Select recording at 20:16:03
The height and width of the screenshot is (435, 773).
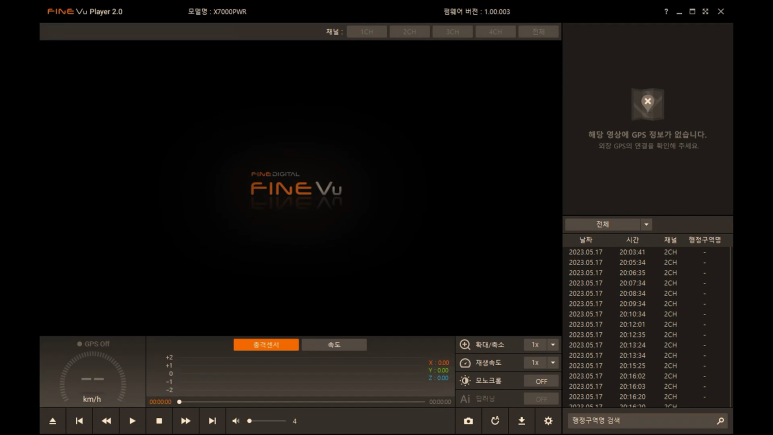pos(646,386)
